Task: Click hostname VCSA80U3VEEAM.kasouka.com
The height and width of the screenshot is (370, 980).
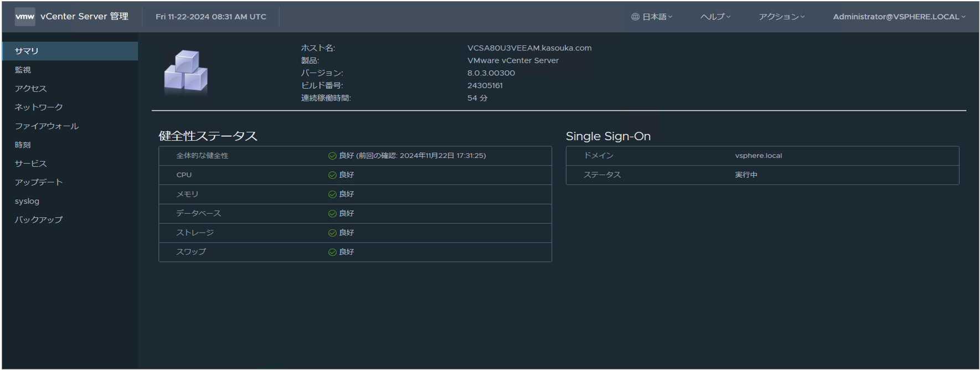Action: click(x=529, y=48)
